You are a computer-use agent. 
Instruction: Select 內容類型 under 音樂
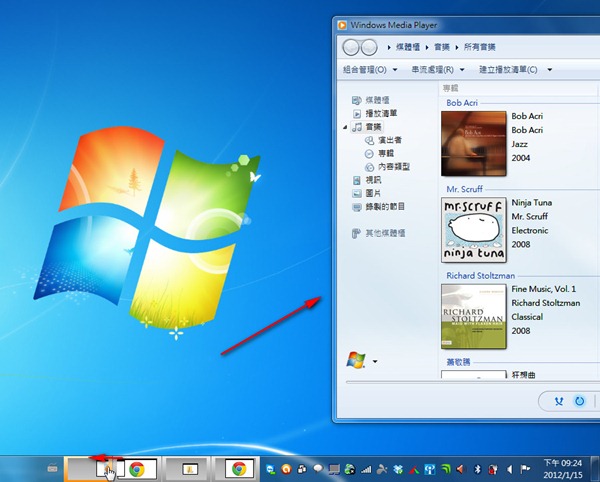point(387,167)
